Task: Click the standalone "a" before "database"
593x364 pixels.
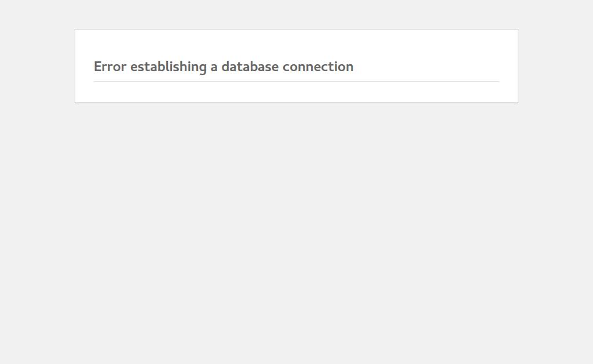Action: 214,67
